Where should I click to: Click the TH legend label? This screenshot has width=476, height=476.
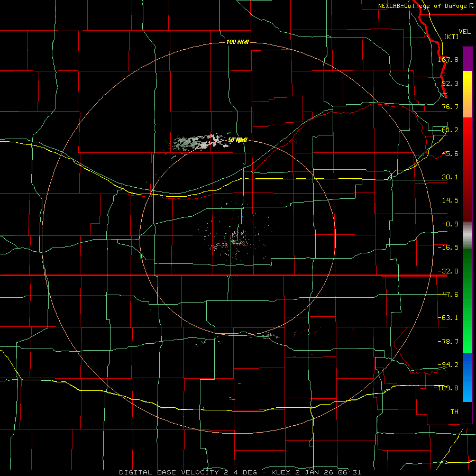(x=454, y=412)
